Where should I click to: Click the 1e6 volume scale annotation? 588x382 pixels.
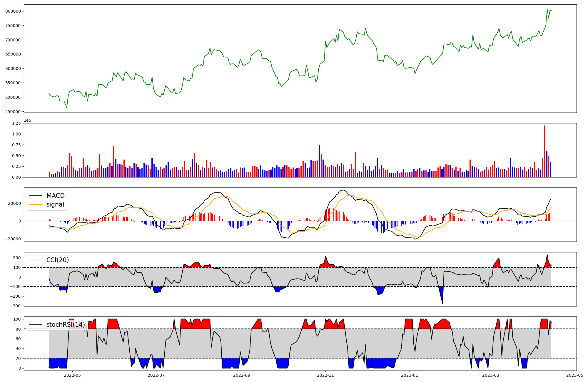tap(27, 120)
